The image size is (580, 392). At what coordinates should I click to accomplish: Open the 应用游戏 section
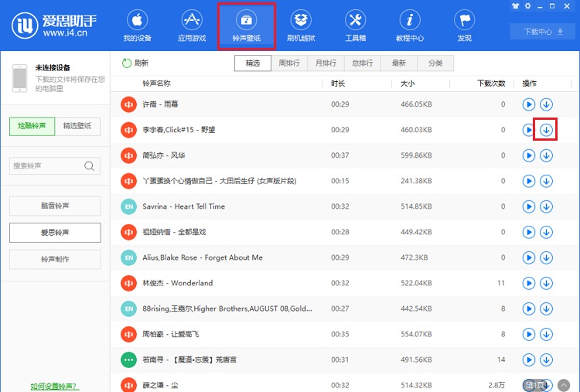pos(192,26)
